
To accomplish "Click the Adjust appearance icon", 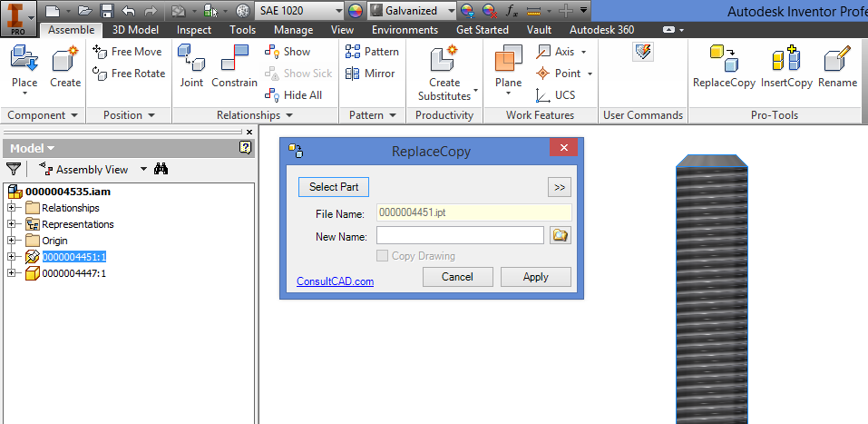I will 468,11.
